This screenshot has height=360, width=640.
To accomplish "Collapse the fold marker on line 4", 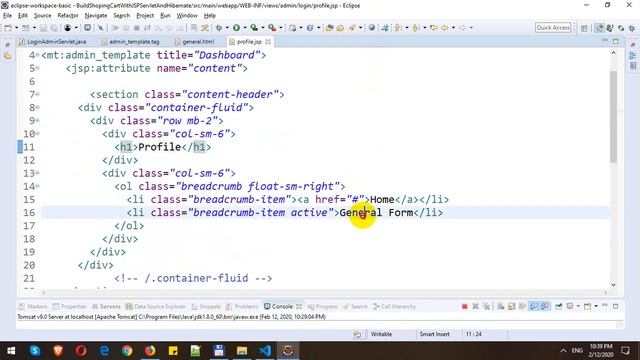I will [38, 55].
